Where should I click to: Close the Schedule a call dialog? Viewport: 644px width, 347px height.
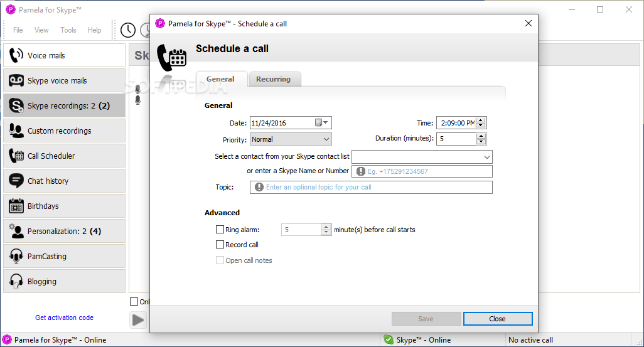pyautogui.click(x=528, y=23)
